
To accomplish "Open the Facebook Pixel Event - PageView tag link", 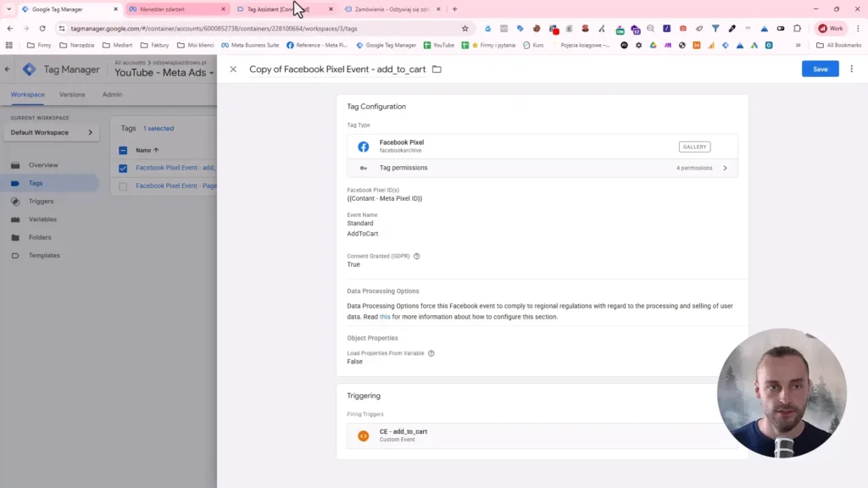I will [x=176, y=186].
